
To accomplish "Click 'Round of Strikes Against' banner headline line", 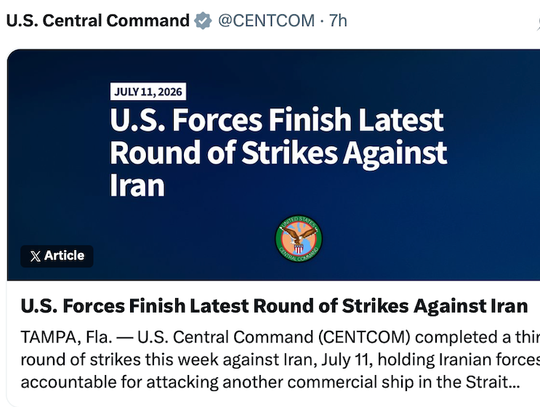I will (x=279, y=152).
